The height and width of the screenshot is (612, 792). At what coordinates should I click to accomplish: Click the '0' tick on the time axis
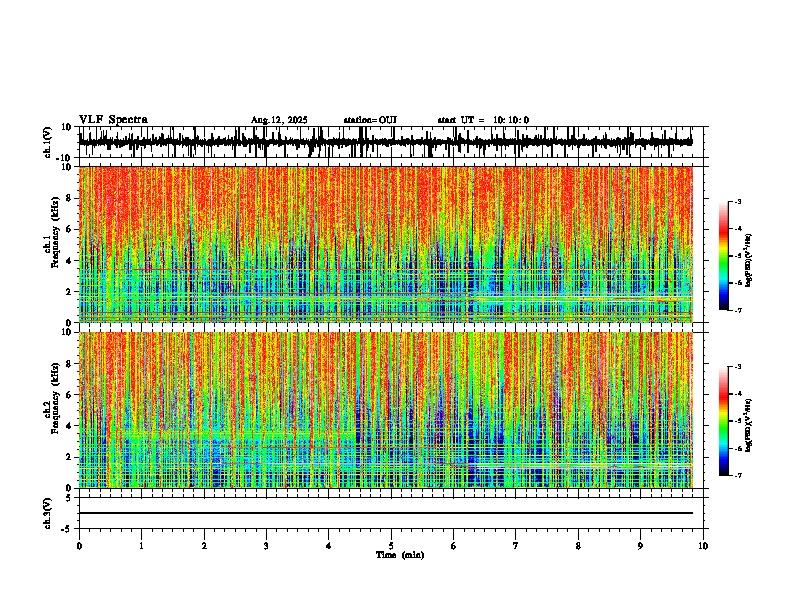79,546
